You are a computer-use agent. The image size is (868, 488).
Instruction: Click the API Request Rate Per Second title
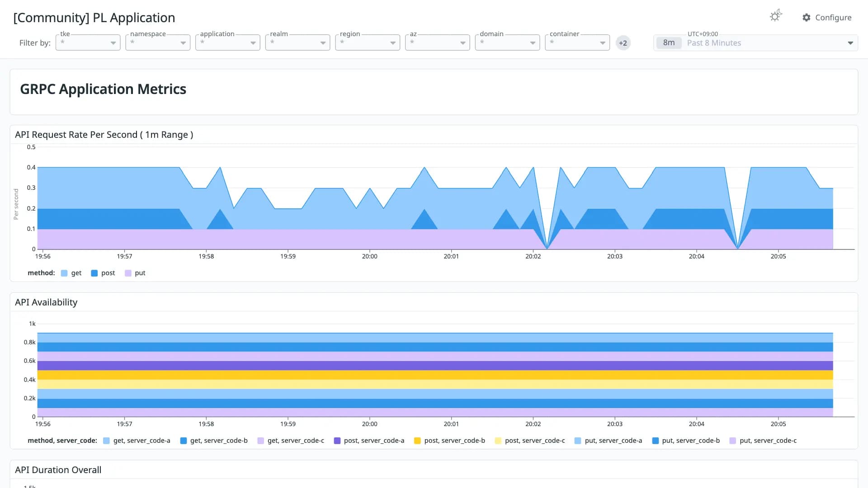[104, 135]
